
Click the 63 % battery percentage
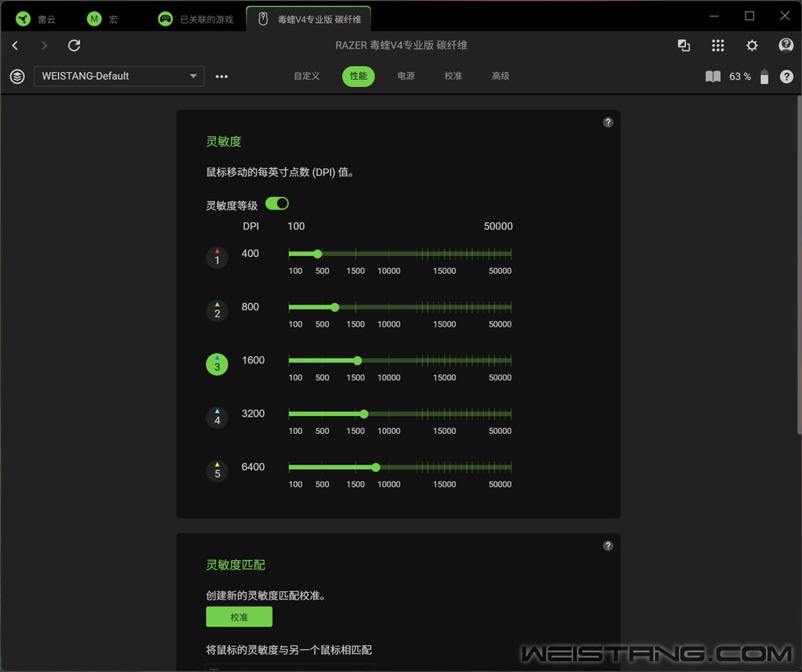(x=739, y=77)
